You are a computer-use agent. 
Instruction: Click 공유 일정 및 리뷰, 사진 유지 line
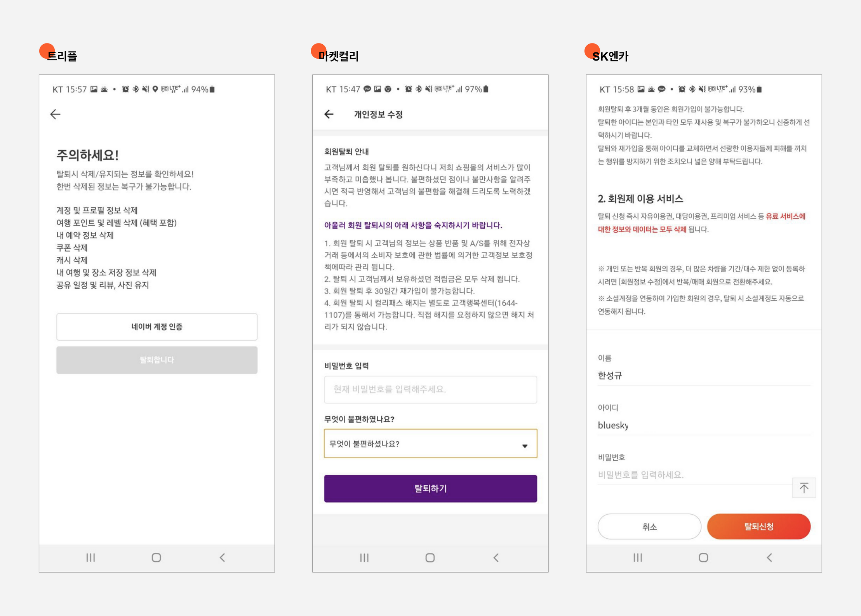click(103, 285)
